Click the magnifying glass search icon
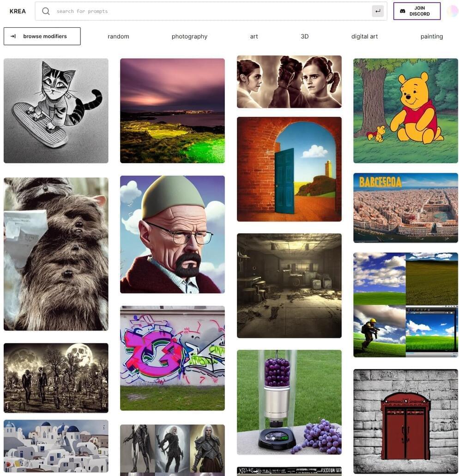The image size is (459, 476). pos(46,11)
